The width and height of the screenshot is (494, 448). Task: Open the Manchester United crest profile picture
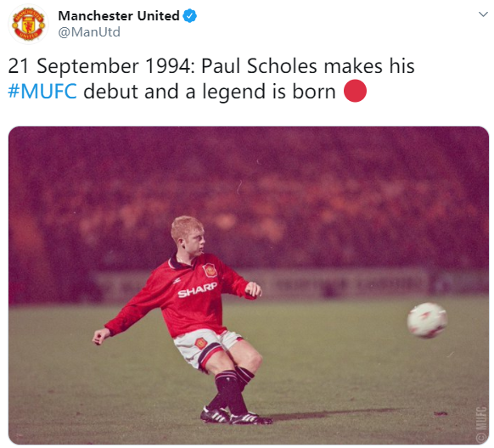pos(28,25)
